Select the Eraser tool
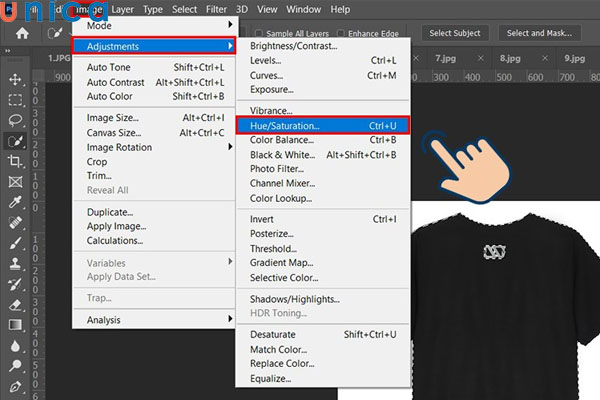This screenshot has width=600, height=400. [15, 305]
